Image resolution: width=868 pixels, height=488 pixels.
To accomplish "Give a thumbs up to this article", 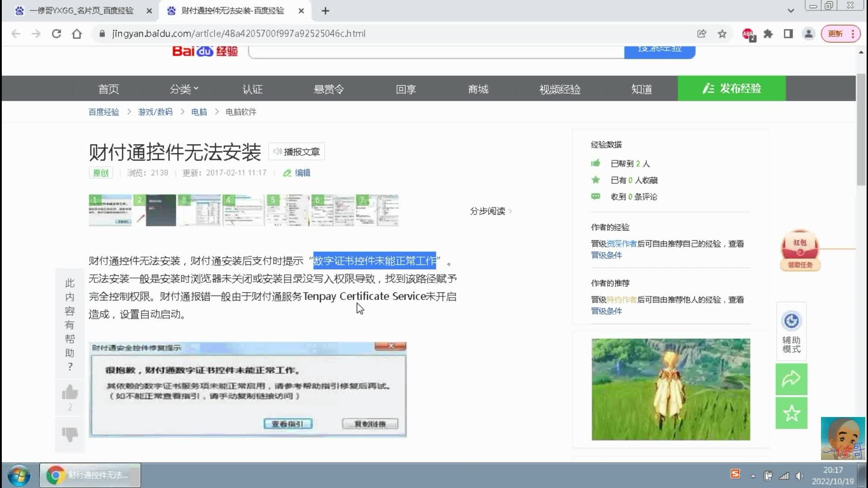I will [70, 392].
